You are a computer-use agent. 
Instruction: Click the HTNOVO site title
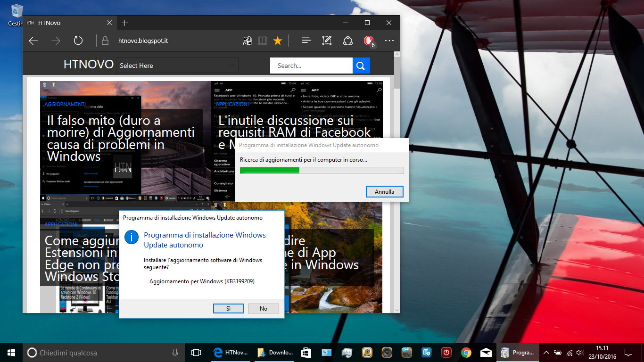(89, 65)
